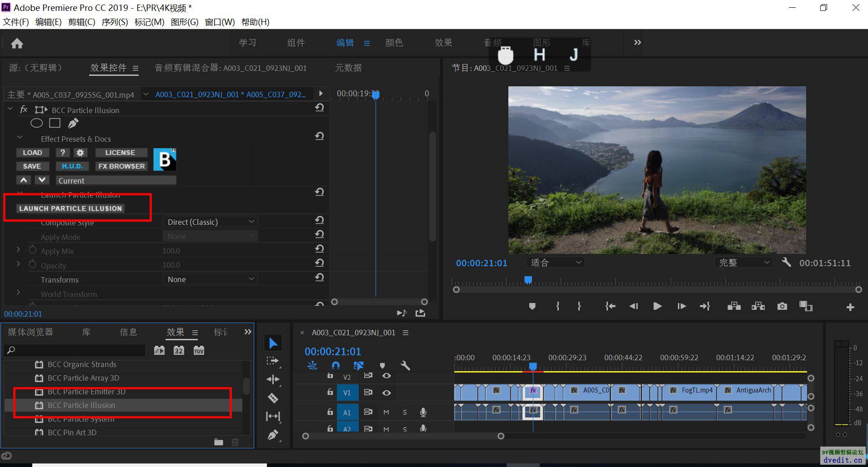868x467 pixels.
Task: Open the 序列(S) menu
Action: point(115,22)
